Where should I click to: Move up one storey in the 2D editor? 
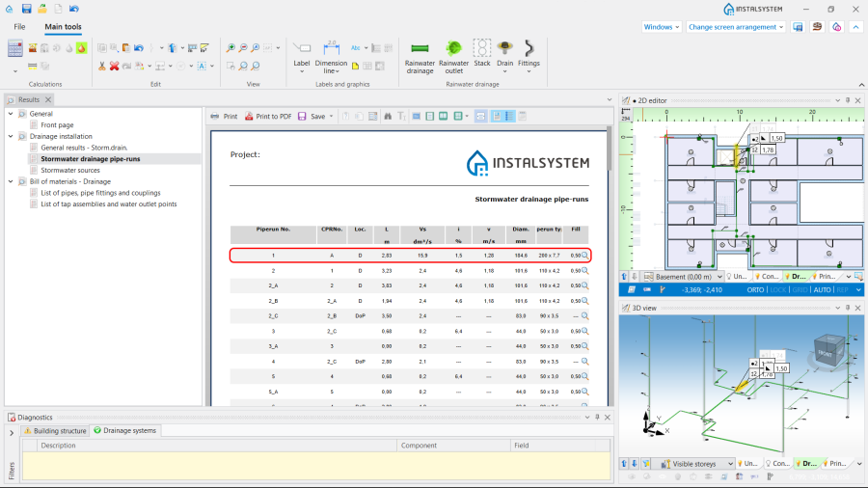[x=624, y=277]
